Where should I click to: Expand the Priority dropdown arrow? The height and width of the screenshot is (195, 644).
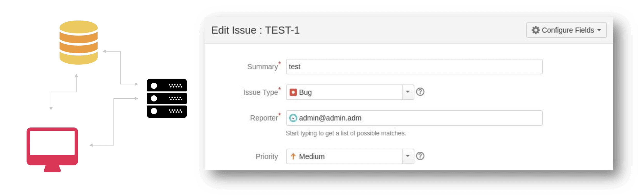point(408,156)
